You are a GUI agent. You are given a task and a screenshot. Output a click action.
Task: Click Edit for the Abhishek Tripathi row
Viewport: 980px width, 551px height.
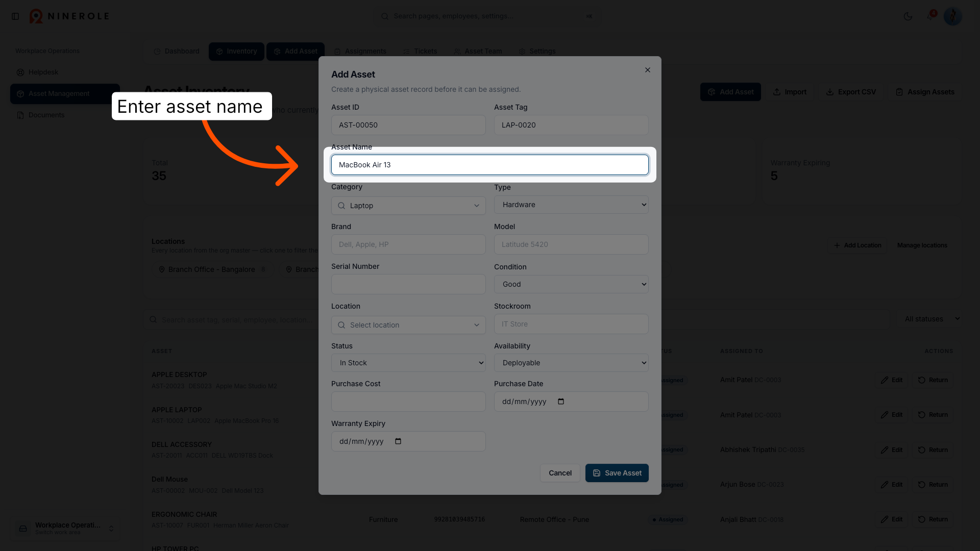pos(892,450)
